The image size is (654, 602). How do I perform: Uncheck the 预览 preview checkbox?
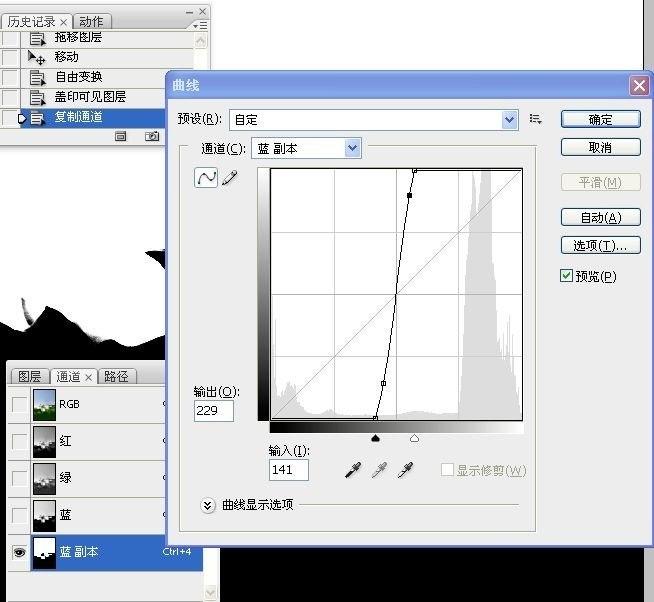pos(567,276)
